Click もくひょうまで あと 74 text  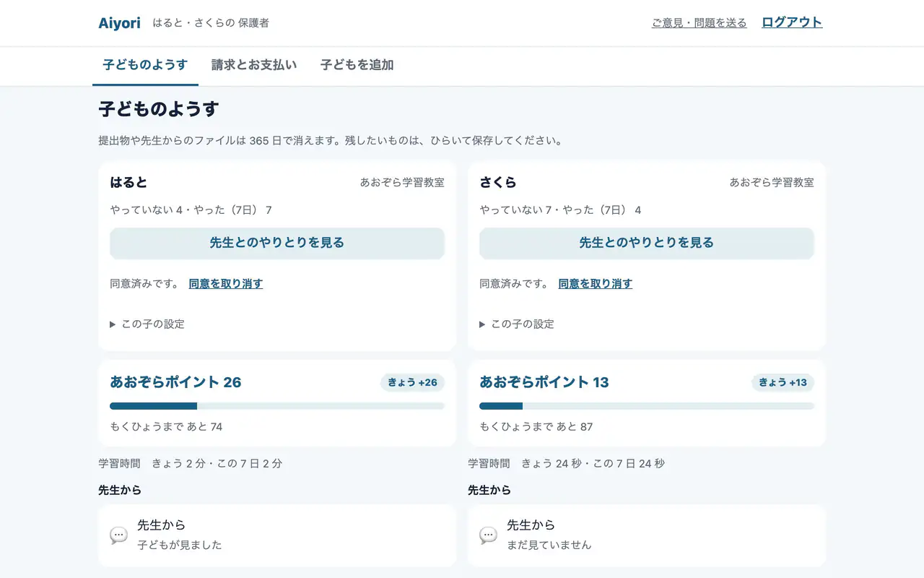(x=166, y=427)
